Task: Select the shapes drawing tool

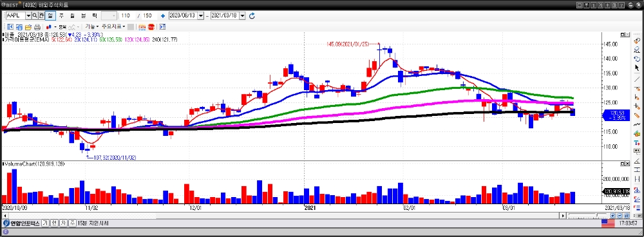Action: (x=637, y=133)
